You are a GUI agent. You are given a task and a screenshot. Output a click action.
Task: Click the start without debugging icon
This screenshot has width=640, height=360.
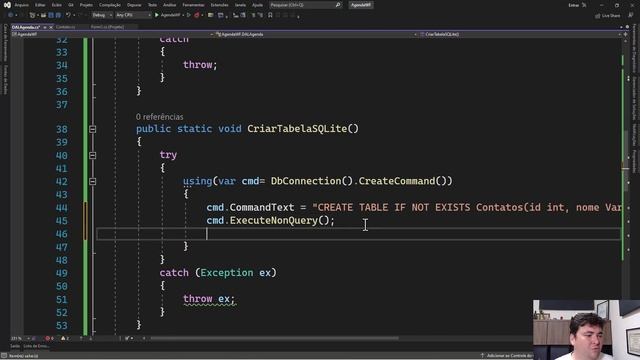(x=189, y=15)
